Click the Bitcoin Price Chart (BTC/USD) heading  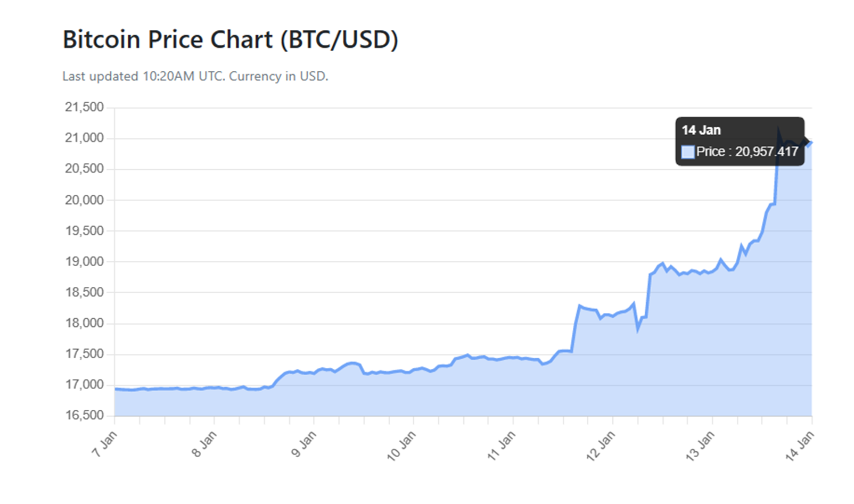[x=230, y=40]
